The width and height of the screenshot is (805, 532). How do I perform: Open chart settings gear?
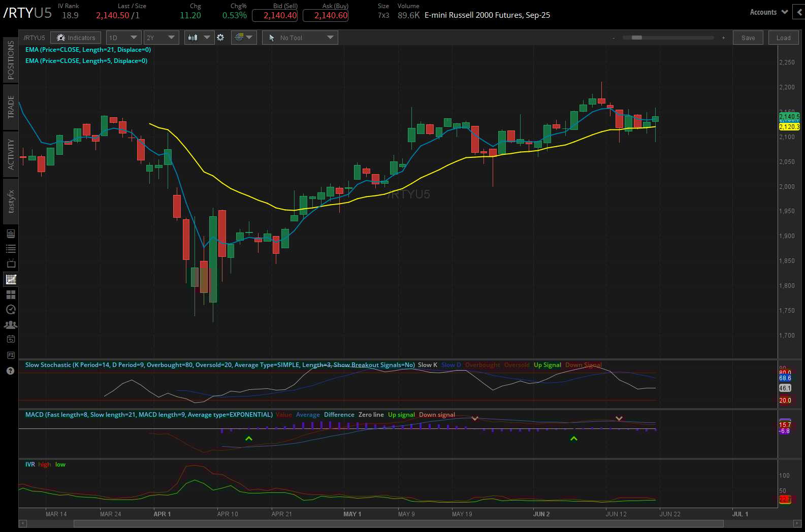coord(220,38)
